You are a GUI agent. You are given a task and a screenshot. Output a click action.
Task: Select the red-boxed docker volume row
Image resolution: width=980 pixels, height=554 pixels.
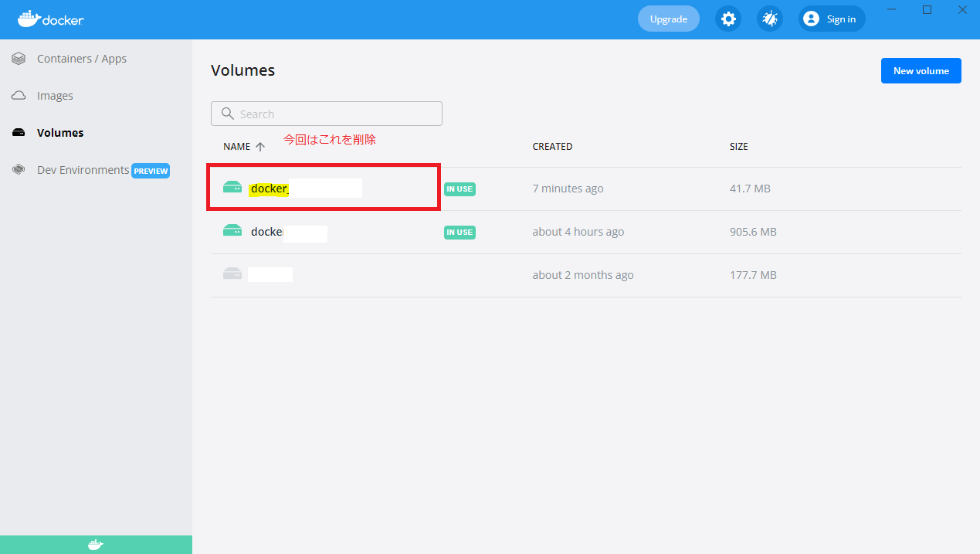point(323,187)
